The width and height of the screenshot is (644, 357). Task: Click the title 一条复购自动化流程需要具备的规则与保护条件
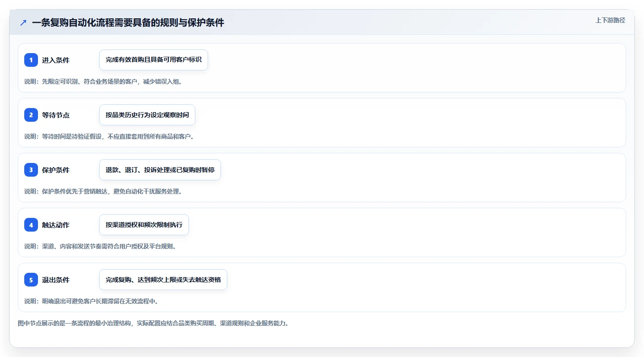[128, 23]
